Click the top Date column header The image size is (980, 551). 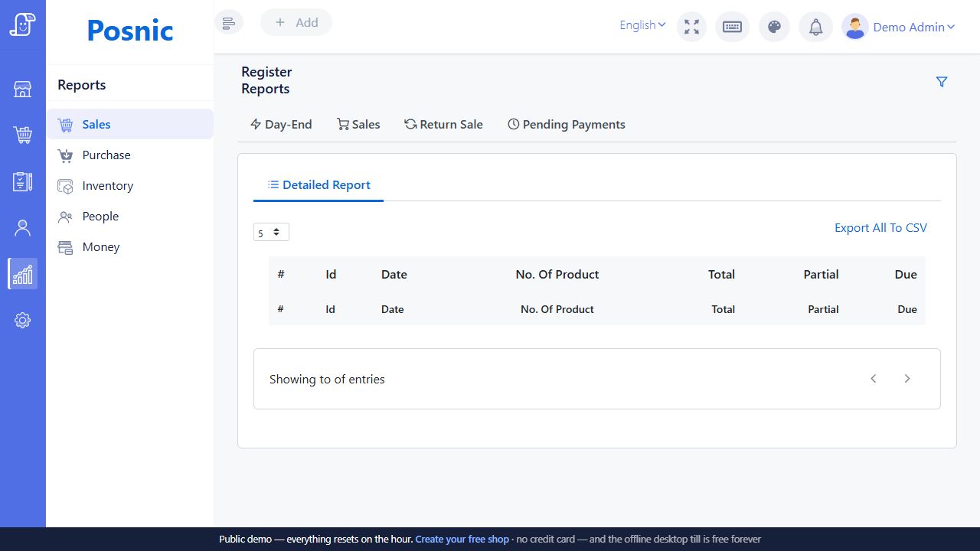(x=394, y=274)
